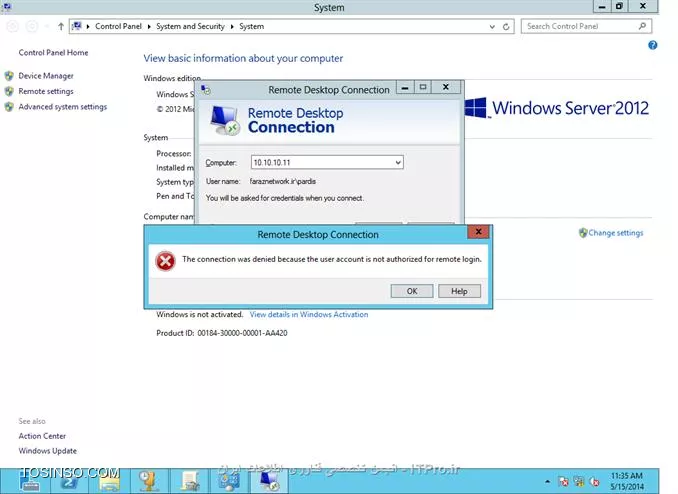Screen dimensions: 678x494
Task: Click OK in the error dialog
Action: pos(412,291)
